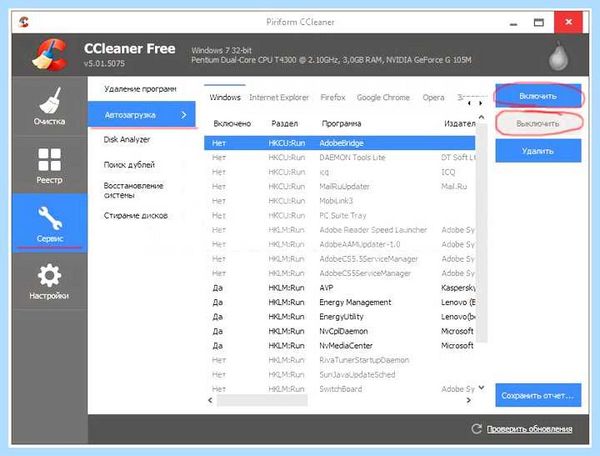Viewport: 600px width, 456px height.
Task: Click the pear icon in header
Action: [x=559, y=57]
